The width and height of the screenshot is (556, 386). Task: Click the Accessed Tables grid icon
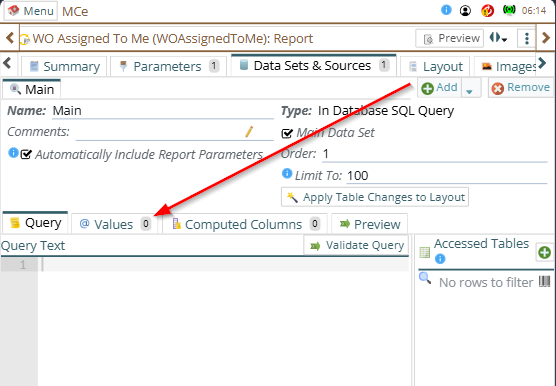pyautogui.click(x=424, y=252)
